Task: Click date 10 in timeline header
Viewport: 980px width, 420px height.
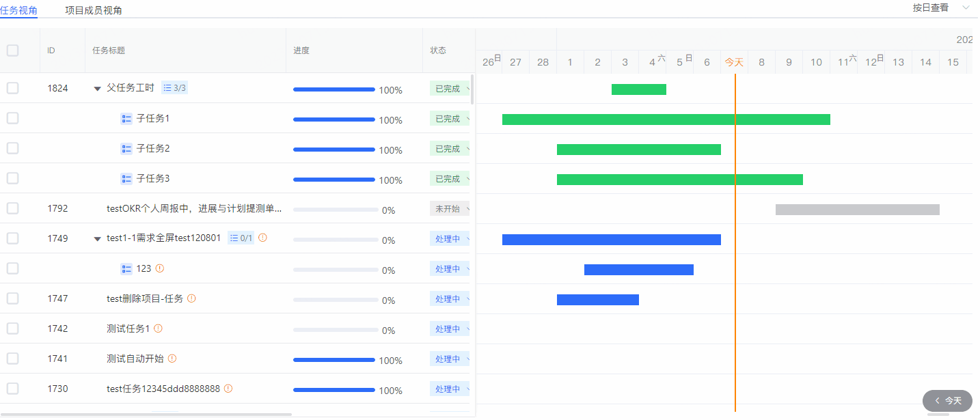Action: coord(816,62)
